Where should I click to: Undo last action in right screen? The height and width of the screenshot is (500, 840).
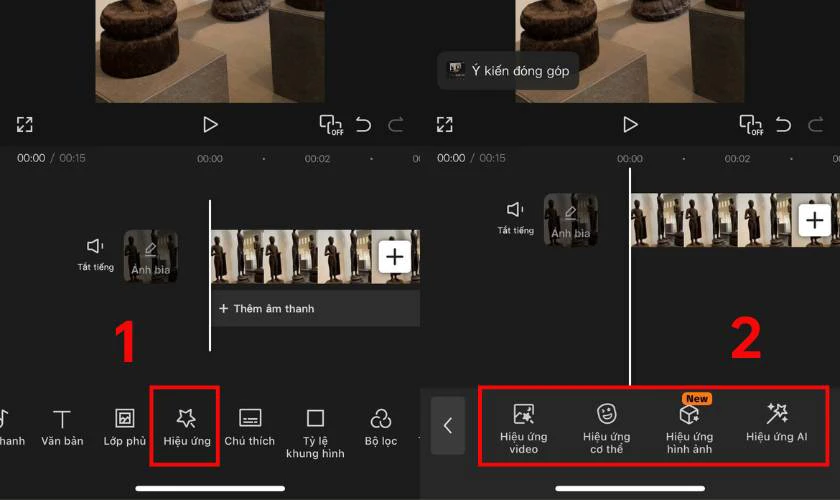(783, 125)
